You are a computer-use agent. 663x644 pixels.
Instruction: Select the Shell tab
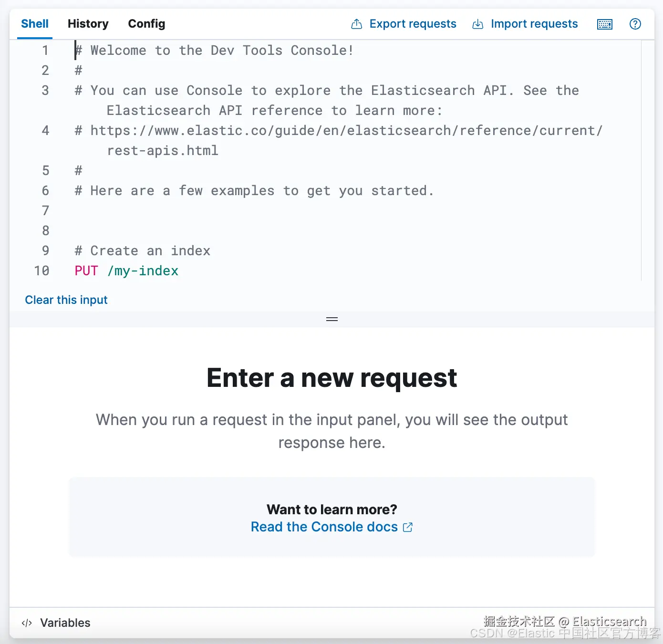click(35, 24)
